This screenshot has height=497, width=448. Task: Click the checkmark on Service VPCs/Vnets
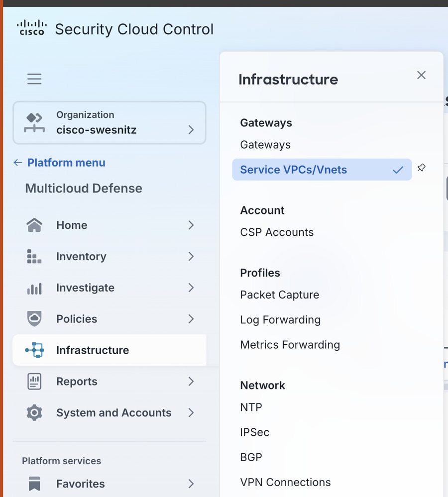(398, 170)
